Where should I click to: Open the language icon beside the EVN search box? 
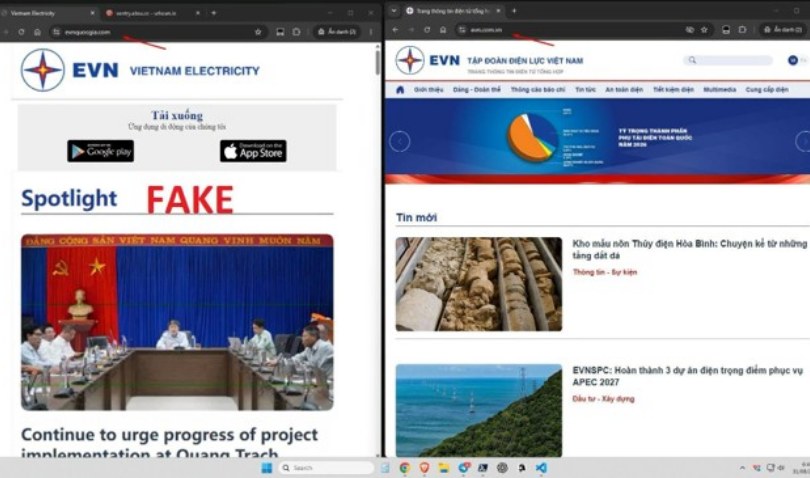point(793,60)
